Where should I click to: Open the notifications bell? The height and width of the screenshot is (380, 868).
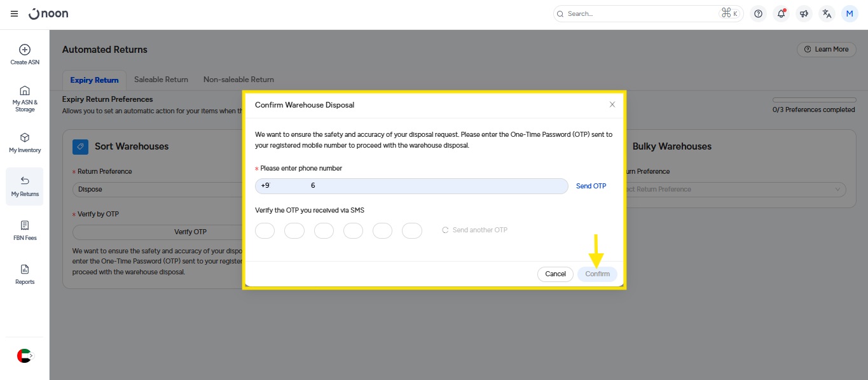click(x=782, y=13)
